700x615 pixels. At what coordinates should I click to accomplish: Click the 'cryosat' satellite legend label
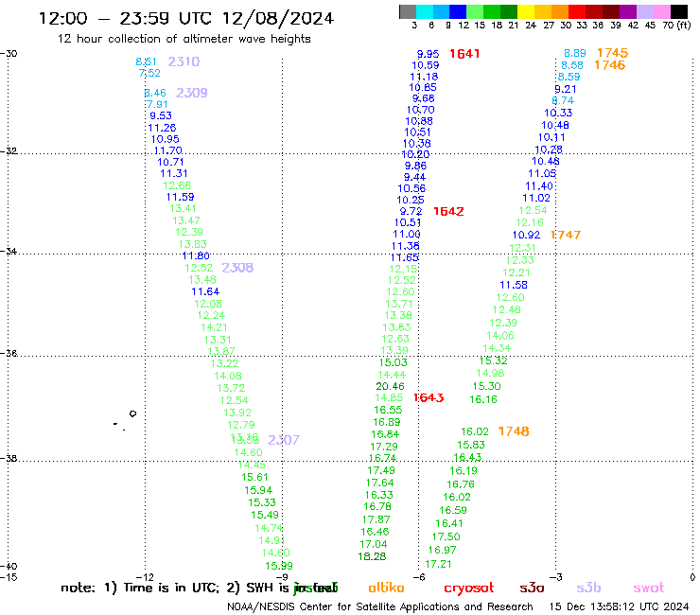pyautogui.click(x=469, y=589)
